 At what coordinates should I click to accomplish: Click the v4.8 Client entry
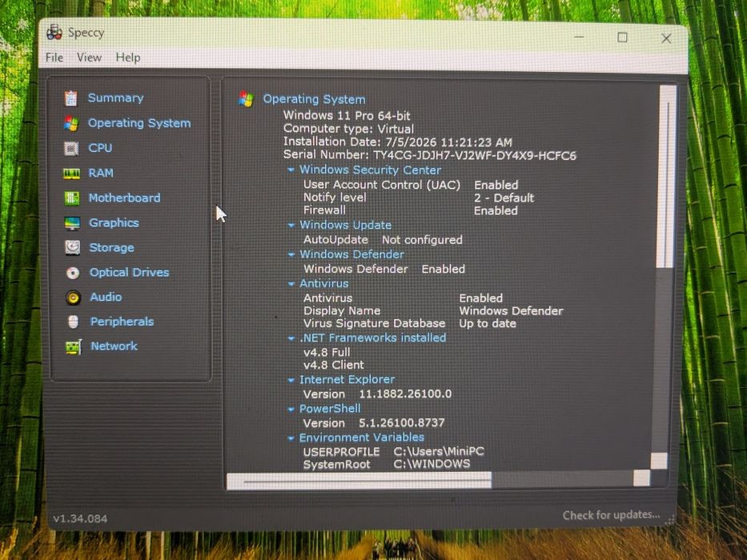click(x=334, y=366)
